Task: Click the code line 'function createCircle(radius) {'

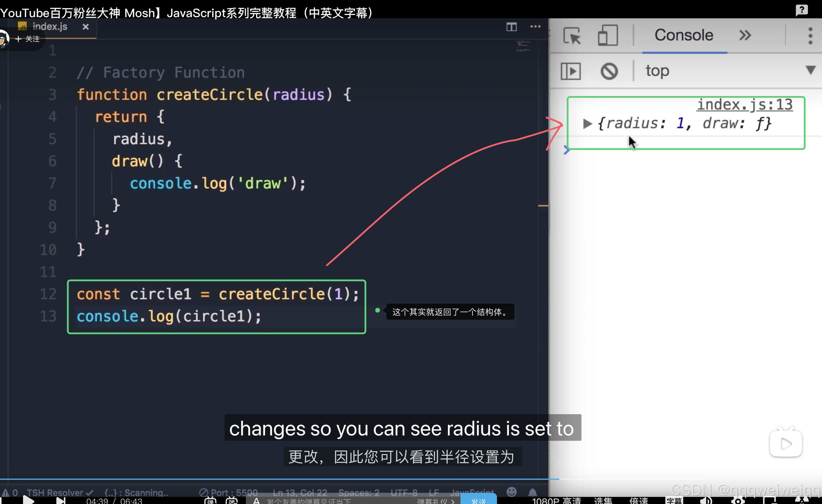Action: tap(214, 95)
